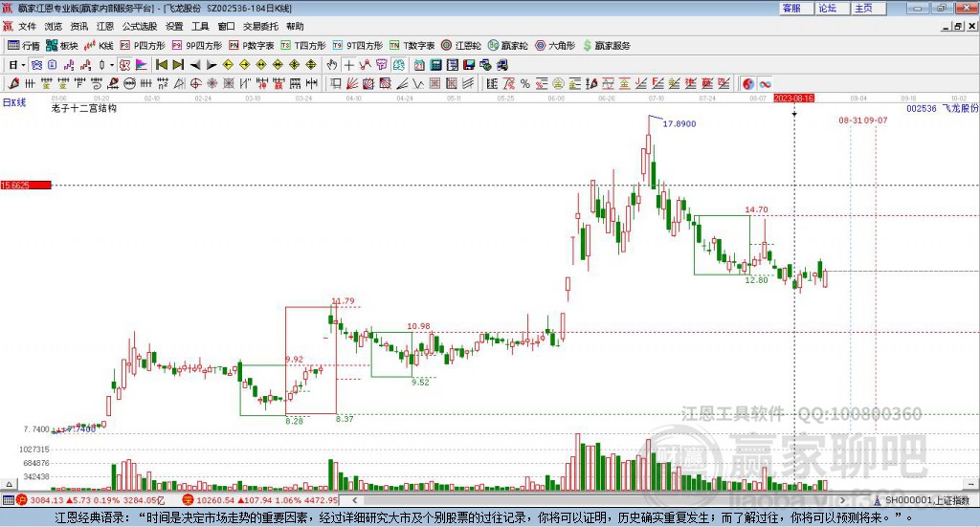This screenshot has height=527, width=980.
Task: Select the red target circle tool
Action: [x=195, y=83]
